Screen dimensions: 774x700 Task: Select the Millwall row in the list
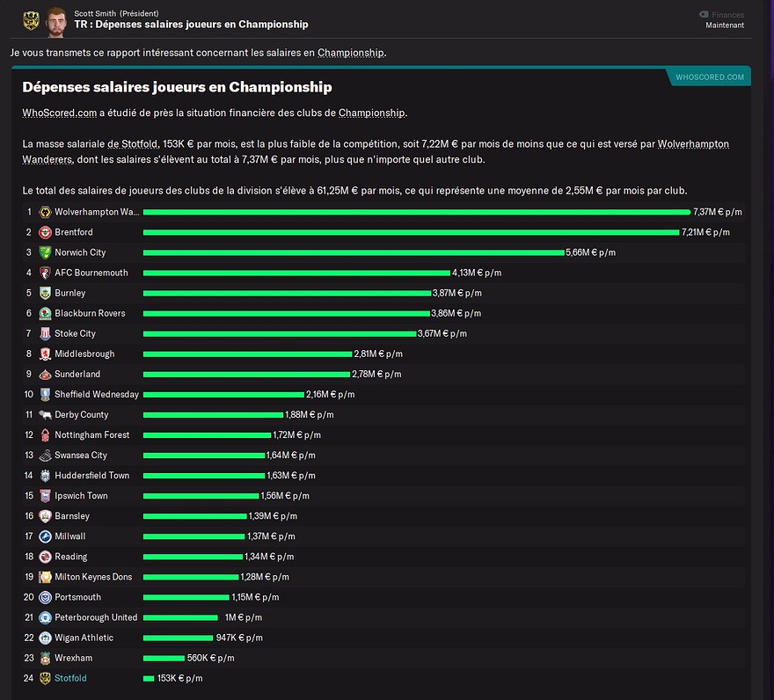(383, 536)
